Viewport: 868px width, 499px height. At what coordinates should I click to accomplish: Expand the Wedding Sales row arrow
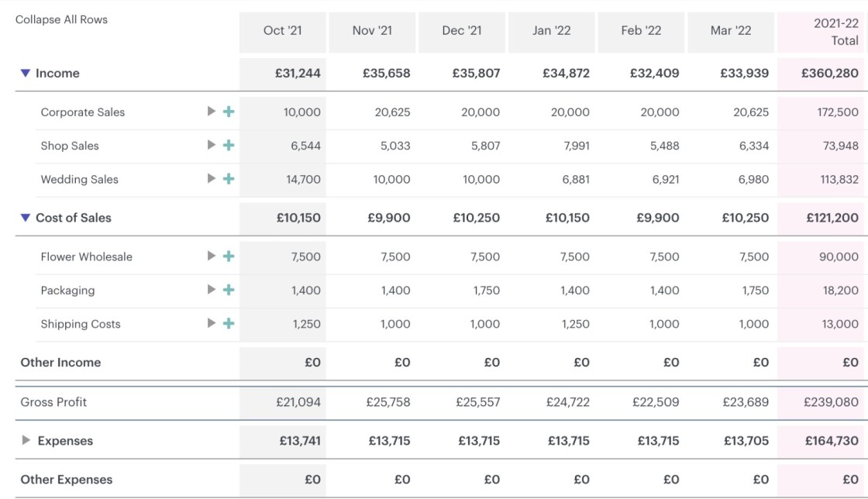pyautogui.click(x=212, y=179)
